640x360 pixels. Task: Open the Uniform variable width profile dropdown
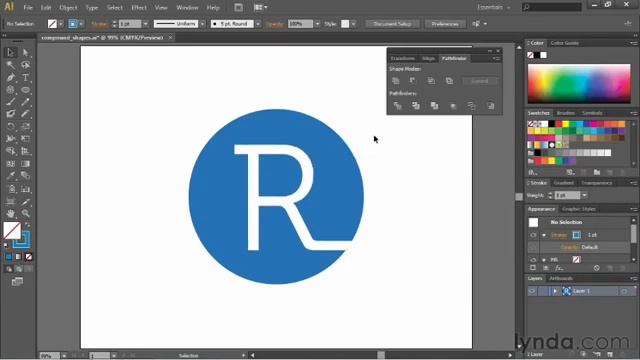(x=202, y=24)
